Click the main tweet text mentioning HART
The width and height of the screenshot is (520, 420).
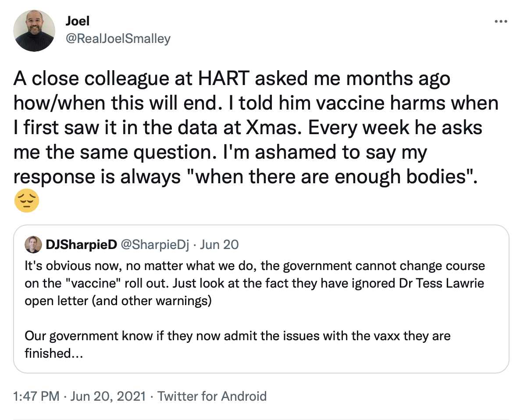232,79
